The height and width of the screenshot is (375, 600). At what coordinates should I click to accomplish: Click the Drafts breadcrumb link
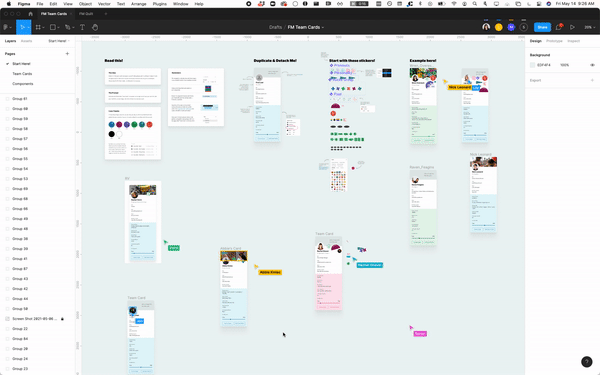[x=275, y=27]
